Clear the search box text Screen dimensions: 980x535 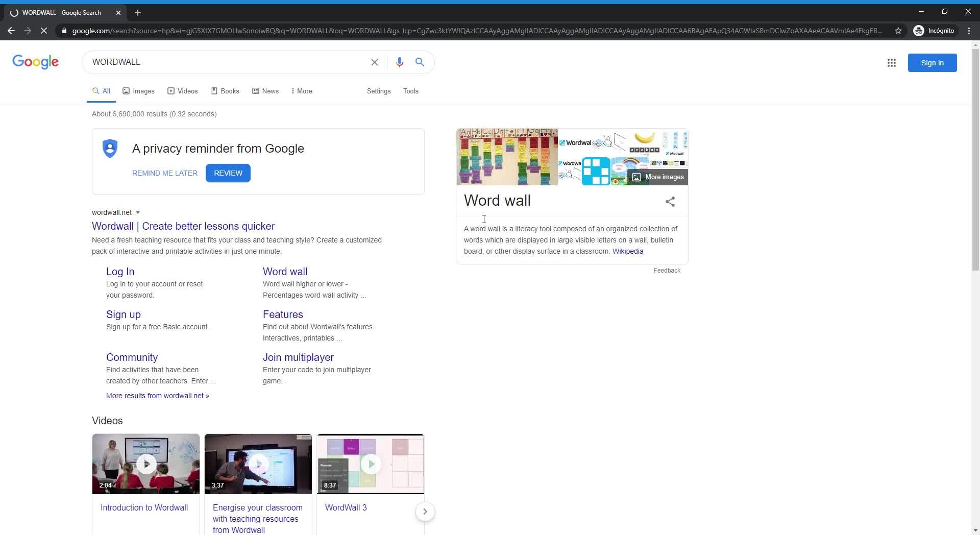tap(375, 62)
